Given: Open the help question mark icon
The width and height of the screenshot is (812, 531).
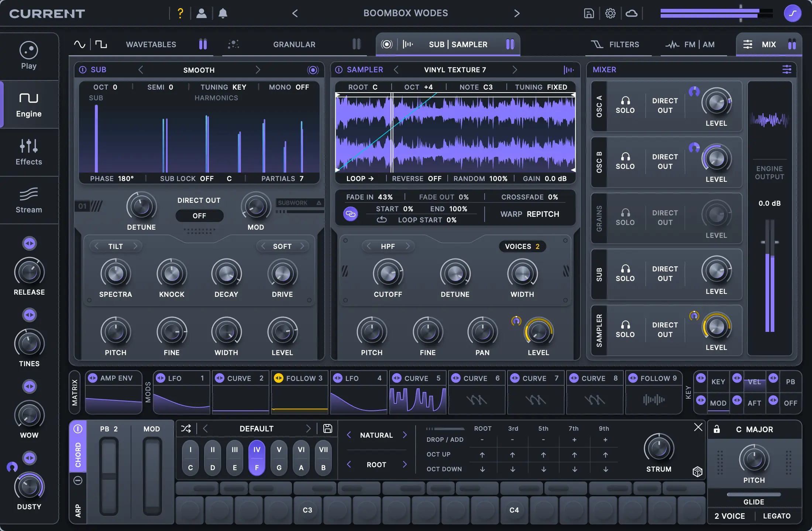Looking at the screenshot, I should point(180,13).
